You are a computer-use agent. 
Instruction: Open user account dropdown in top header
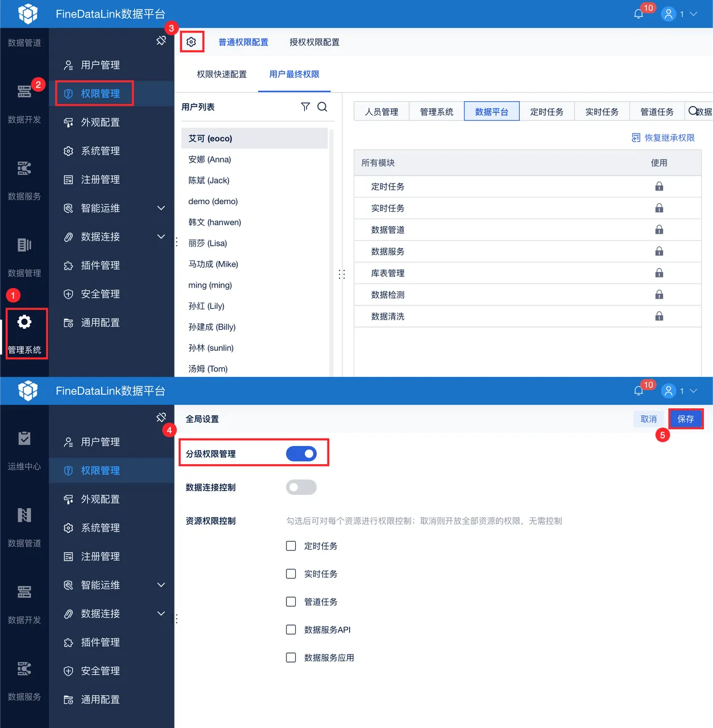[x=679, y=14]
